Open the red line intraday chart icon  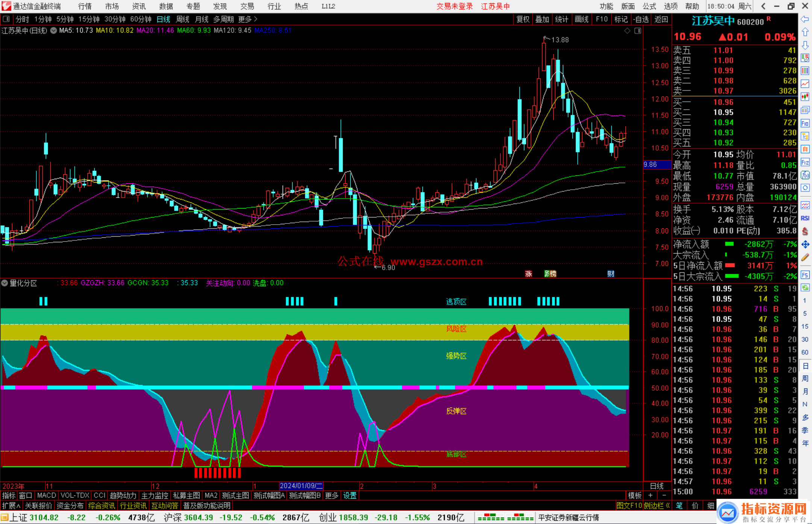[805, 84]
